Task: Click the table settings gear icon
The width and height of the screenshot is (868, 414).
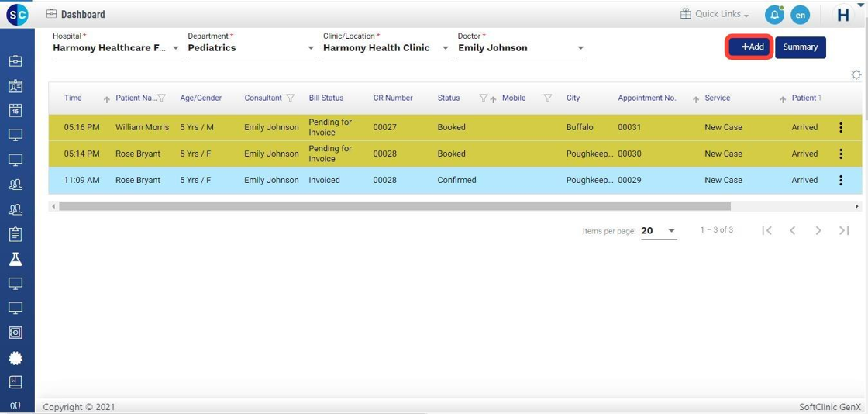Action: pos(856,75)
